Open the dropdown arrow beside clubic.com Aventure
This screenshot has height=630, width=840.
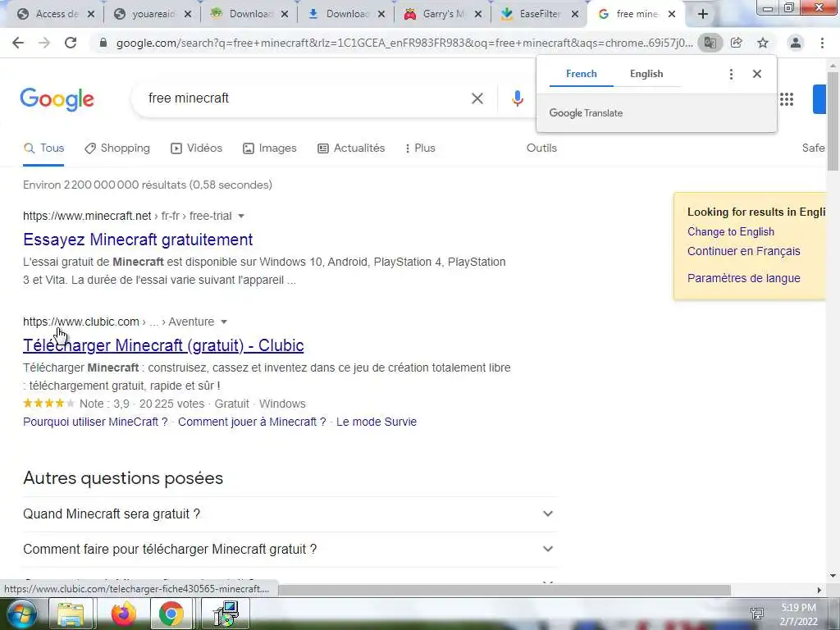(224, 322)
